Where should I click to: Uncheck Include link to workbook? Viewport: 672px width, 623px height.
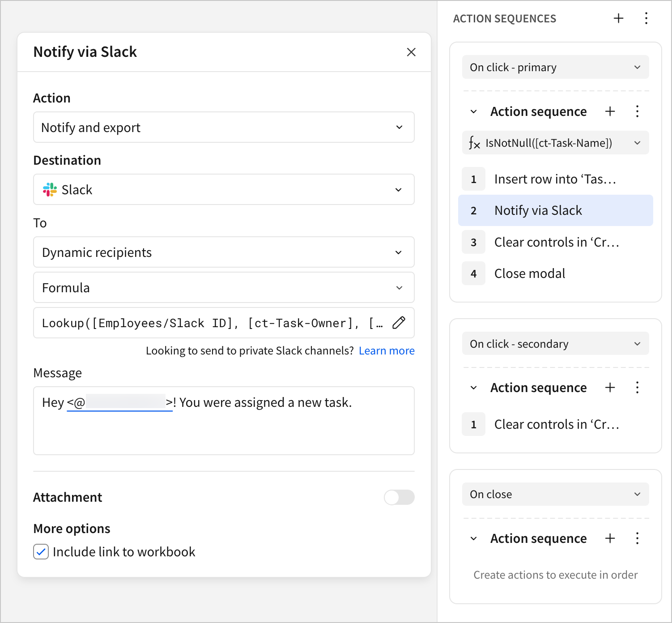click(x=41, y=552)
